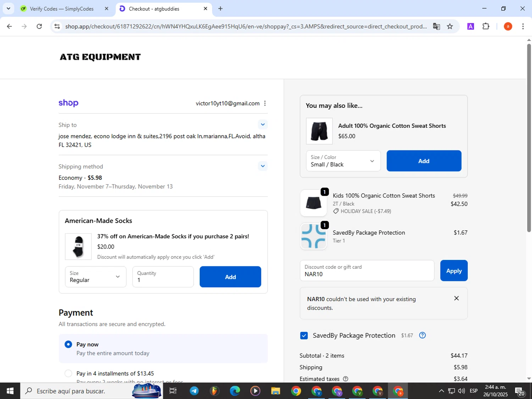Open Chrome's three-dot menu

(x=523, y=26)
